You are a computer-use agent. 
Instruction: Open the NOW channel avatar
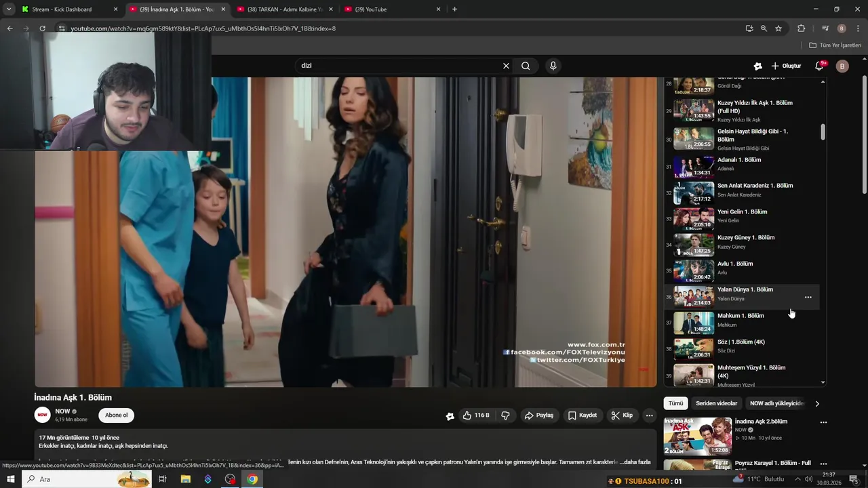(43, 415)
